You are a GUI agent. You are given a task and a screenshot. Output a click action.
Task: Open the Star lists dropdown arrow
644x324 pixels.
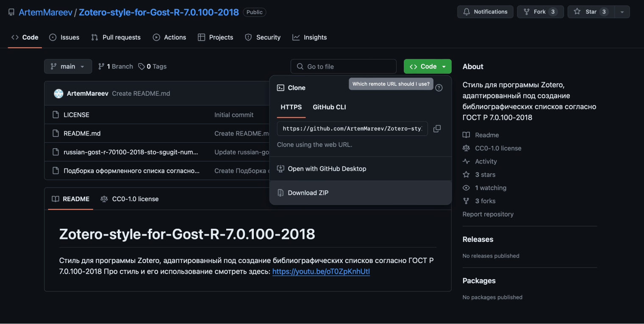click(622, 12)
